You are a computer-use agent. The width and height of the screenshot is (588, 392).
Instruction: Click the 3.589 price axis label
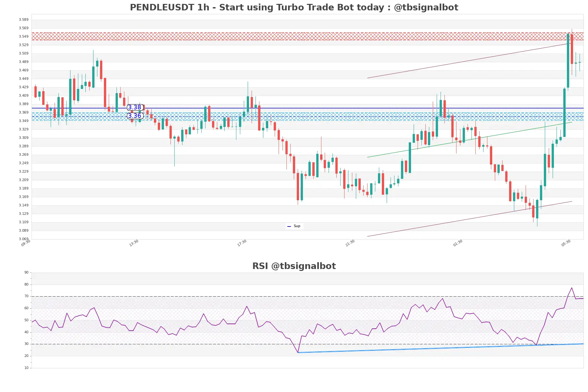click(23, 20)
